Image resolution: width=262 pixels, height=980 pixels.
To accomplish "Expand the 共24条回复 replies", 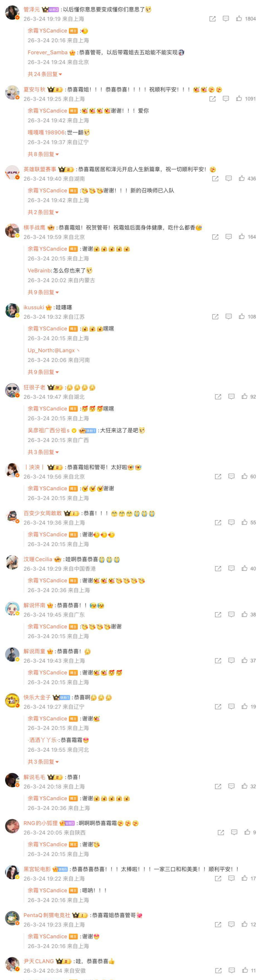I will tap(45, 74).
